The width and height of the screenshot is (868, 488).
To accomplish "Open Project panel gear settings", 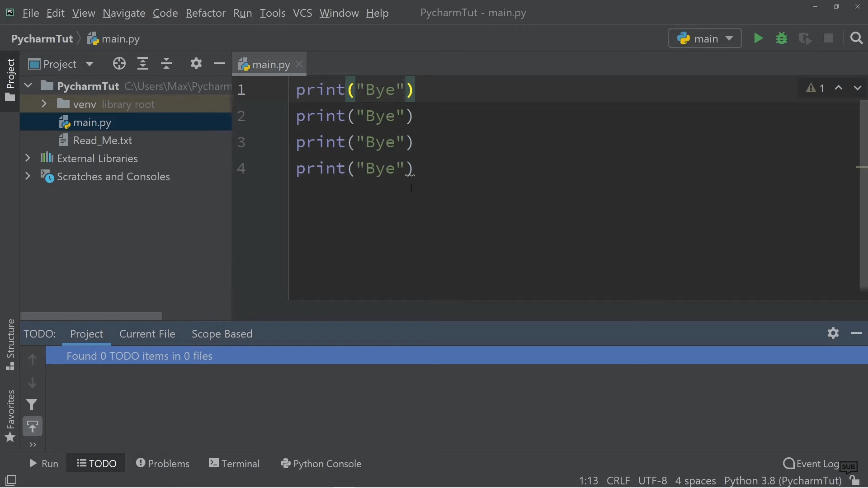I will [196, 64].
